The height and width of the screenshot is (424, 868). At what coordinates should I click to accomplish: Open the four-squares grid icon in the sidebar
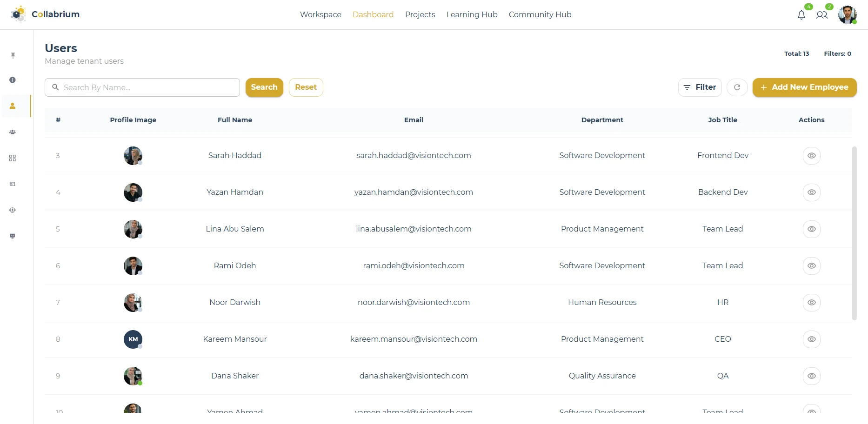(x=13, y=158)
